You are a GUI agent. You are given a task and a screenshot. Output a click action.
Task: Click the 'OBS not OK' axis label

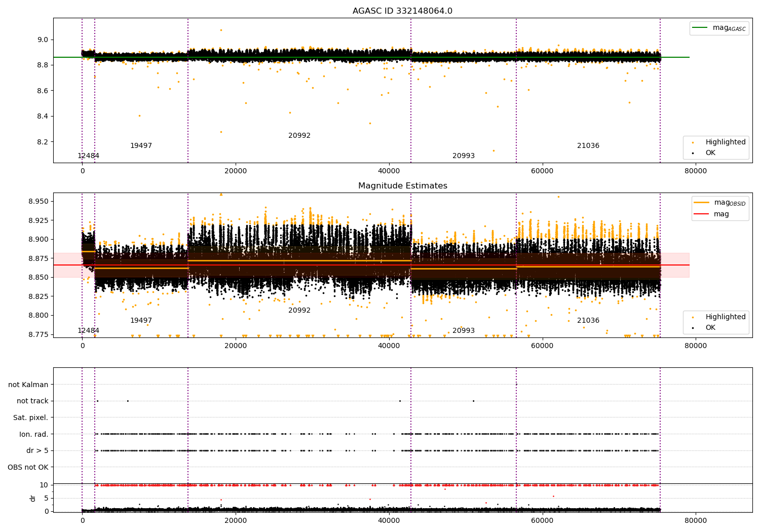pyautogui.click(x=28, y=467)
